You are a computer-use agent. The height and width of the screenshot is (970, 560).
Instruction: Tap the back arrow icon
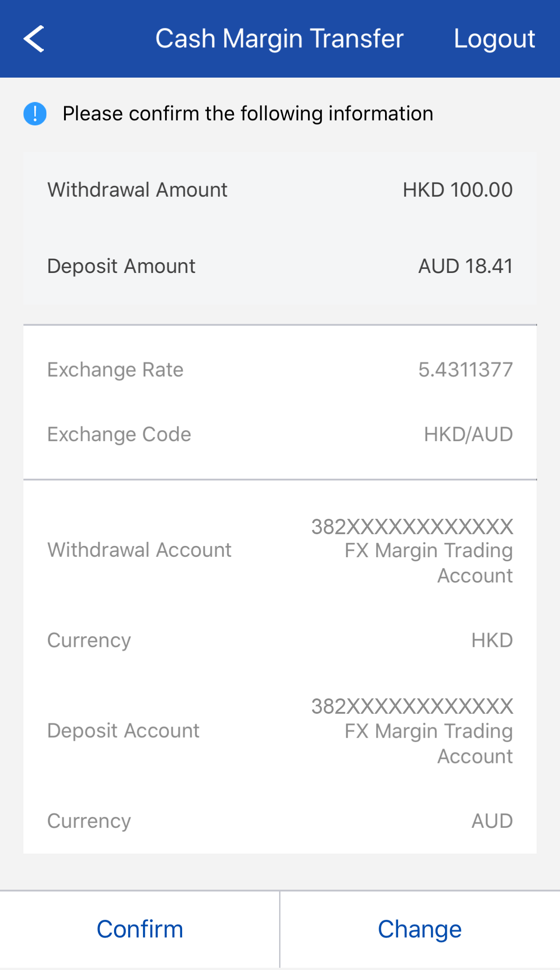34,39
